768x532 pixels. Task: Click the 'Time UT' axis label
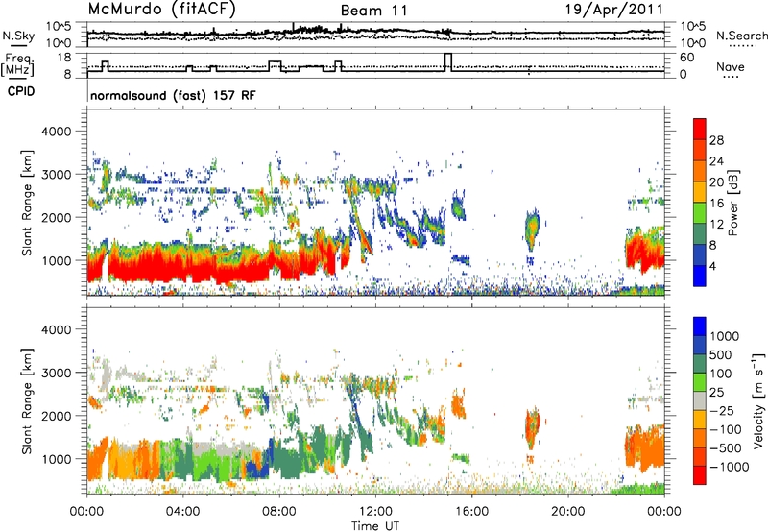click(375, 526)
